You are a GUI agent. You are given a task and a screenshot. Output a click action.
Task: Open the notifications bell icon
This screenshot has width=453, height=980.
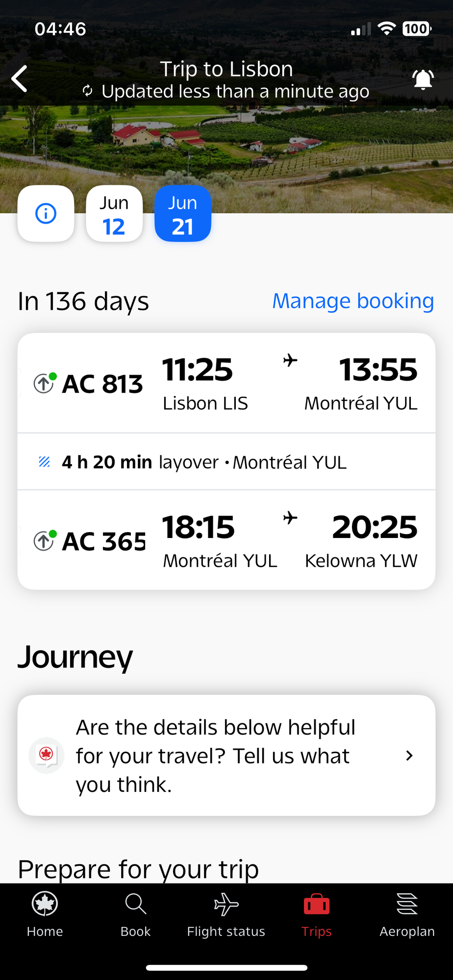point(423,79)
